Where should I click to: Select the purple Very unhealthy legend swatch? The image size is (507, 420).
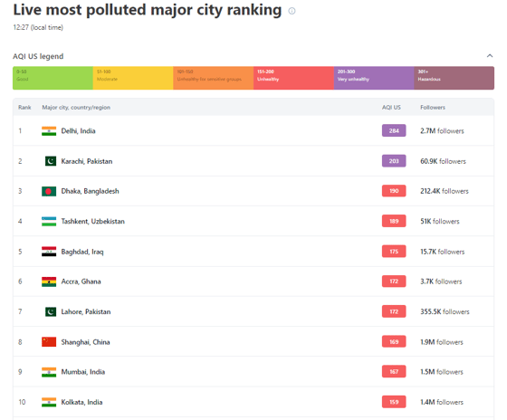[374, 78]
